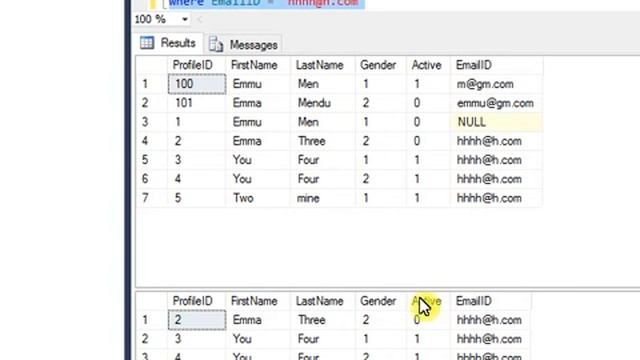640x360 pixels.
Task: Select LastName Three in lower grid
Action: coord(323,320)
